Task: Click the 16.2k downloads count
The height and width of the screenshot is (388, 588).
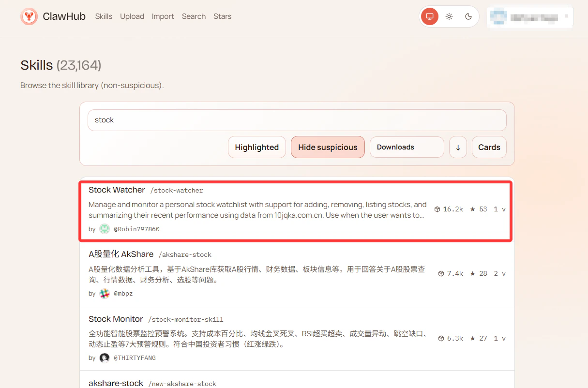Action: coord(453,209)
